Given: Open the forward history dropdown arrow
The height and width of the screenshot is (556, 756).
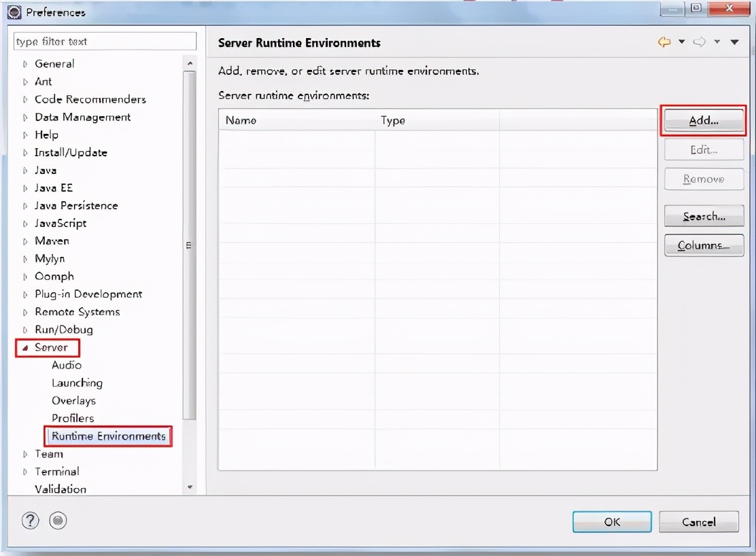Looking at the screenshot, I should (x=717, y=42).
